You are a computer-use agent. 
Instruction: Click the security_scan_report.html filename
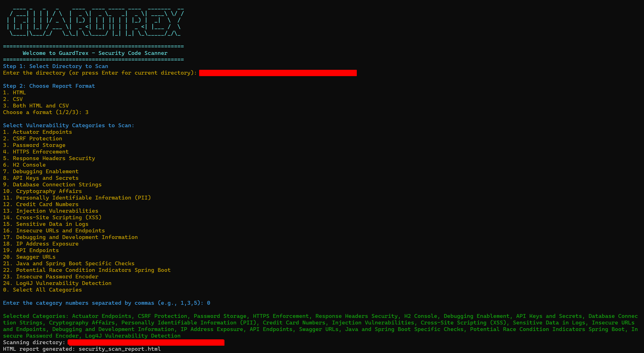tap(119, 349)
